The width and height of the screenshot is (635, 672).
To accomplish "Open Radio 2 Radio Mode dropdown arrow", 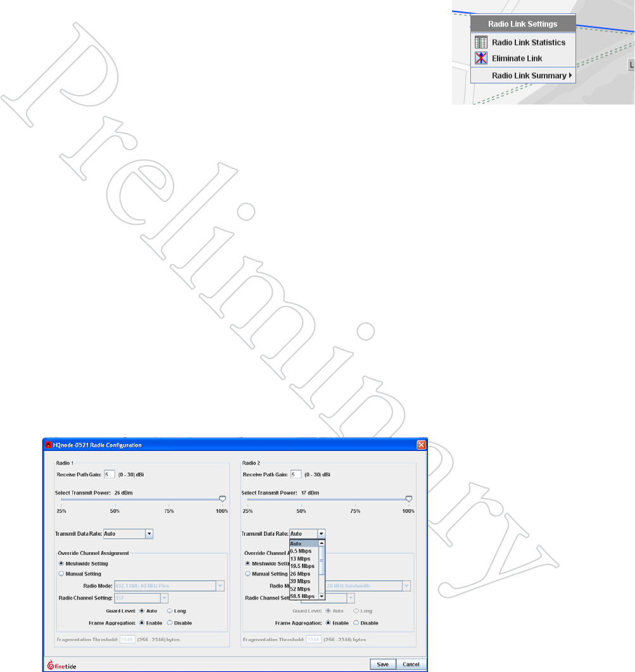I will click(x=406, y=586).
